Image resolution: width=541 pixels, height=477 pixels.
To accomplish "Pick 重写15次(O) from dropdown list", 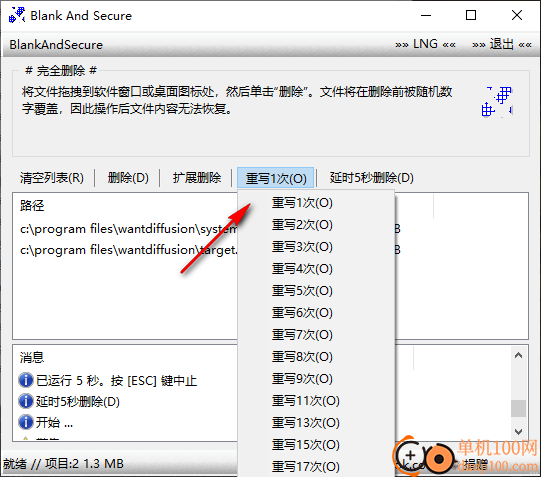I will [305, 445].
